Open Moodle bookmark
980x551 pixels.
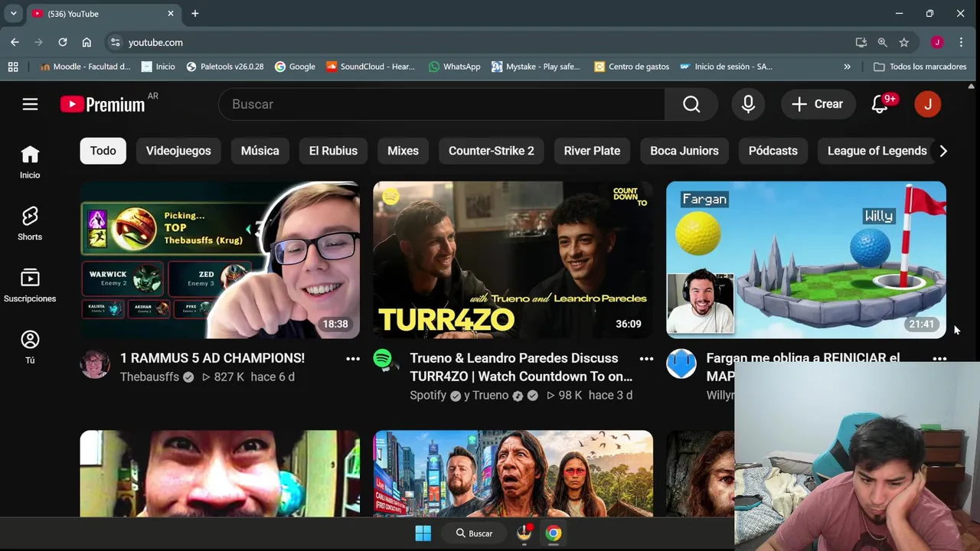coord(85,67)
